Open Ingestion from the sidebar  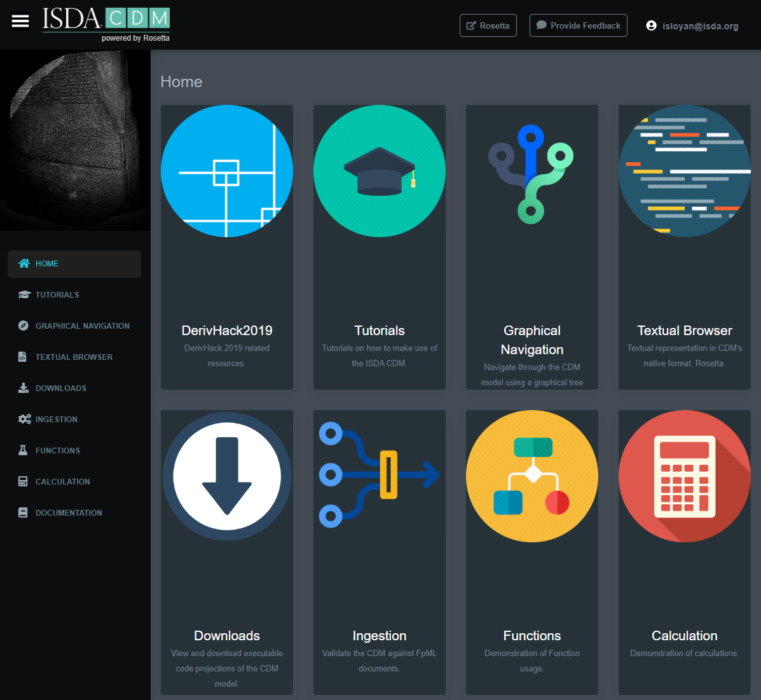74,419
